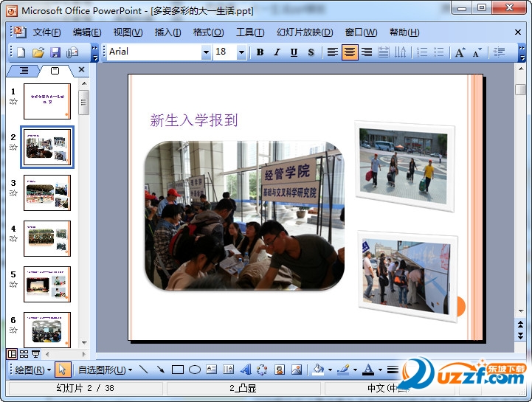Open the 视图(V) menu
Screen dimensions: 532x402
(128, 32)
